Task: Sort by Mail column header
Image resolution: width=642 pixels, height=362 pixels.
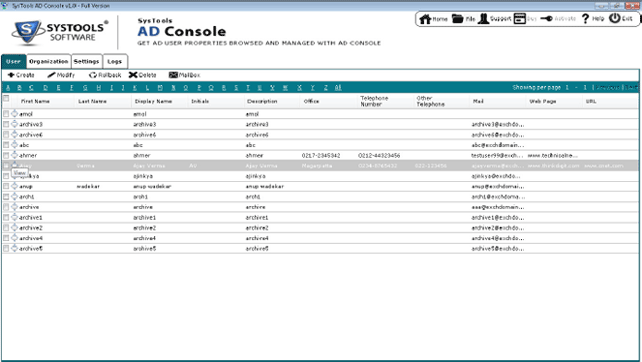Action: (478, 101)
